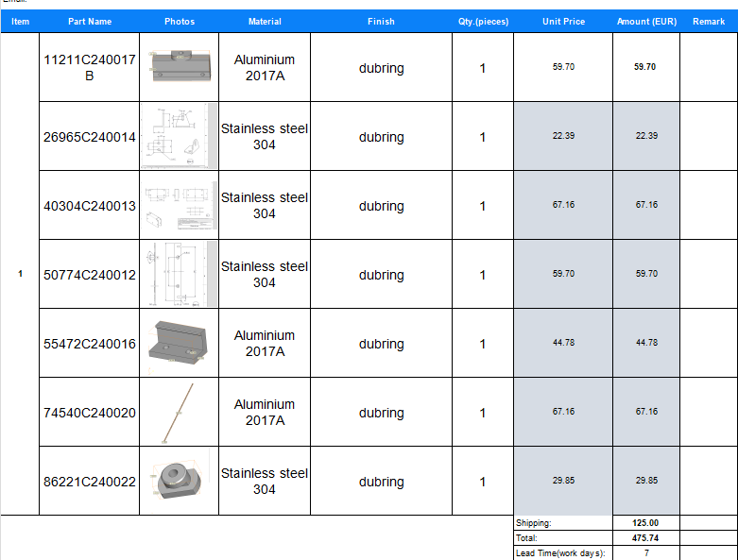This screenshot has width=738, height=560.
Task: Select amount 44.78 cell
Action: 646,343
